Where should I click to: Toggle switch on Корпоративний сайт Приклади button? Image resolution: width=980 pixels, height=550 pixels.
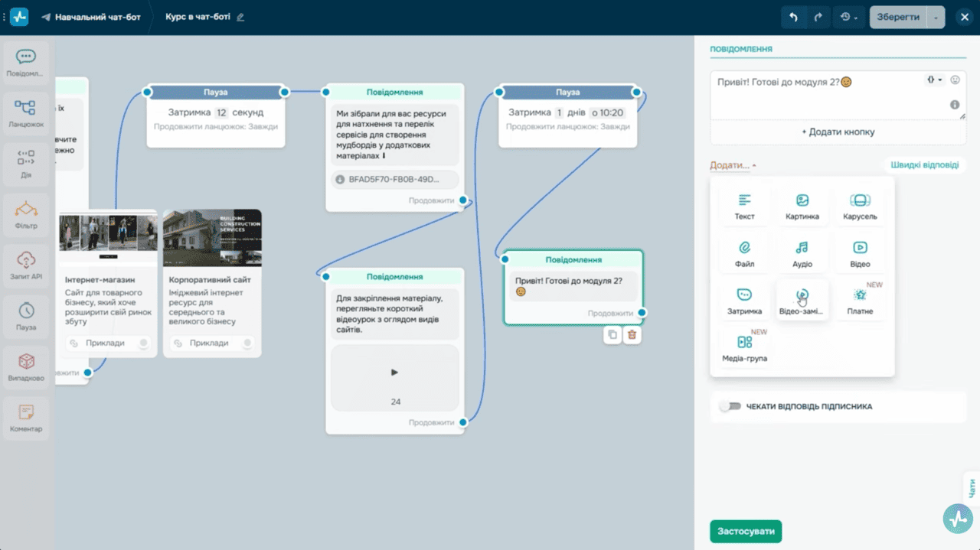247,343
